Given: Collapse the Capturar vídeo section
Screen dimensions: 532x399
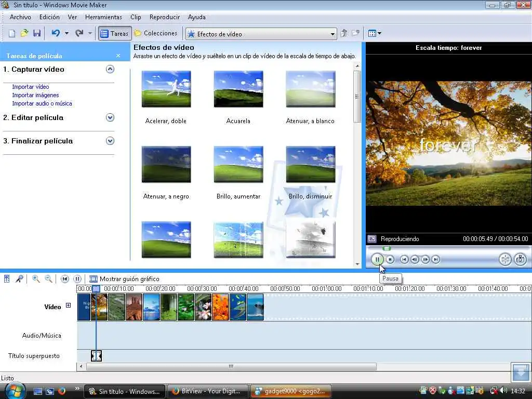Looking at the screenshot, I should [110, 69].
